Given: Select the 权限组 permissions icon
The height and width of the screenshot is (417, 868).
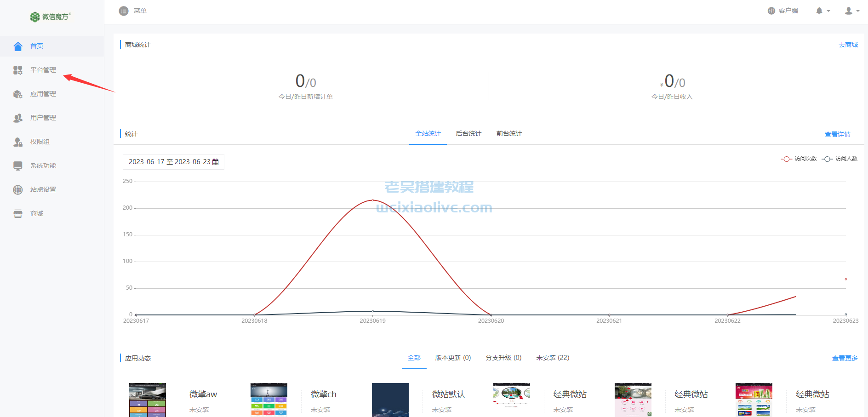Looking at the screenshot, I should (17, 142).
